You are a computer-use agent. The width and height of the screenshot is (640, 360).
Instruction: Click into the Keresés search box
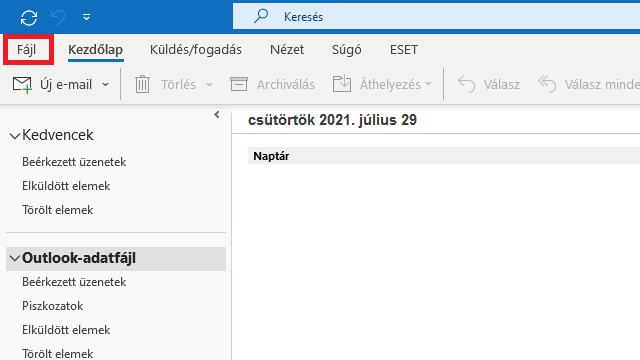click(x=436, y=17)
